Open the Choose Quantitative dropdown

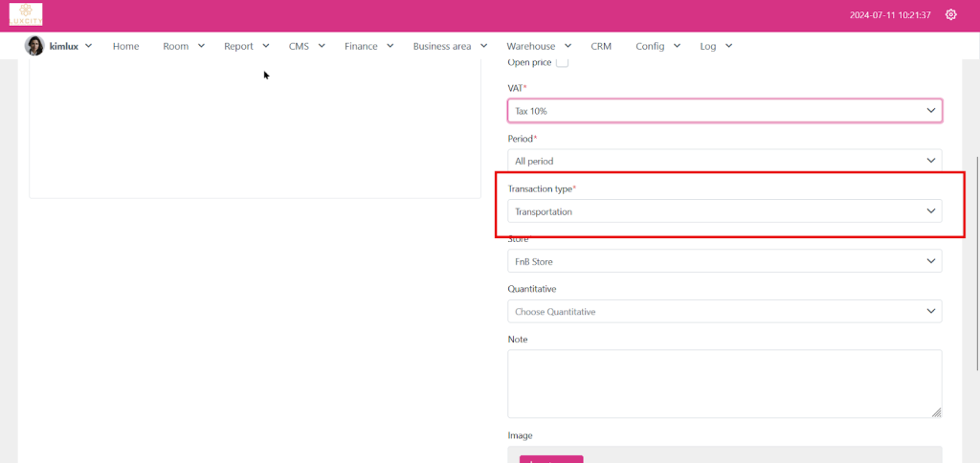tap(724, 311)
